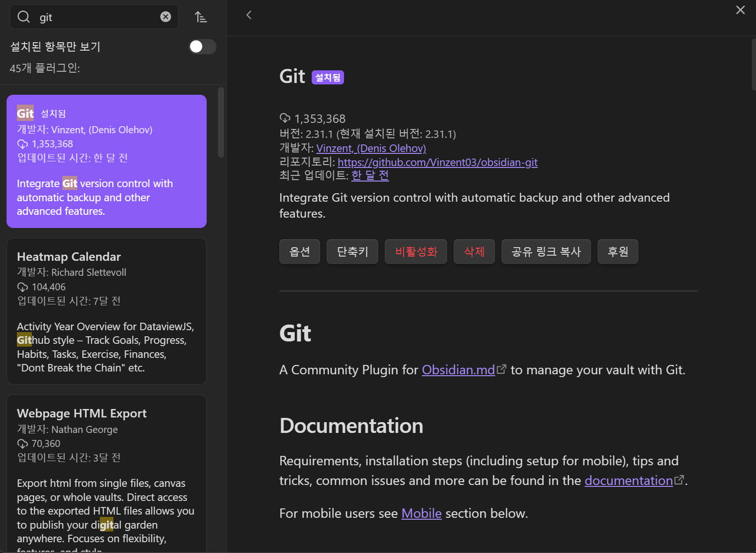Click the download icon on Webpage HTML Export card

pyautogui.click(x=22, y=444)
